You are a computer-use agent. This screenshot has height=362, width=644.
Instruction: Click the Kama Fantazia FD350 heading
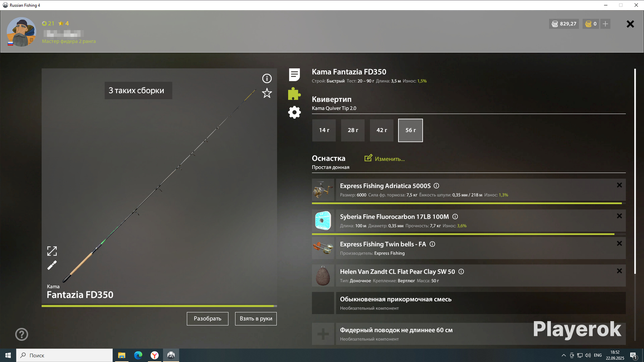coord(349,72)
